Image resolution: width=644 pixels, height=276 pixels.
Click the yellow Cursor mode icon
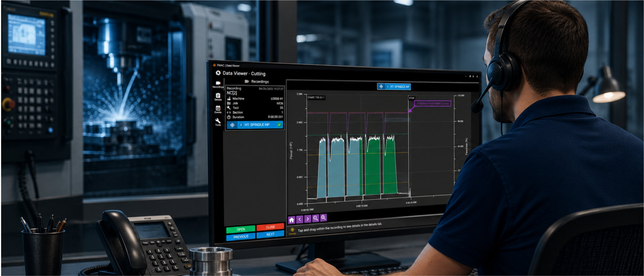click(292, 231)
